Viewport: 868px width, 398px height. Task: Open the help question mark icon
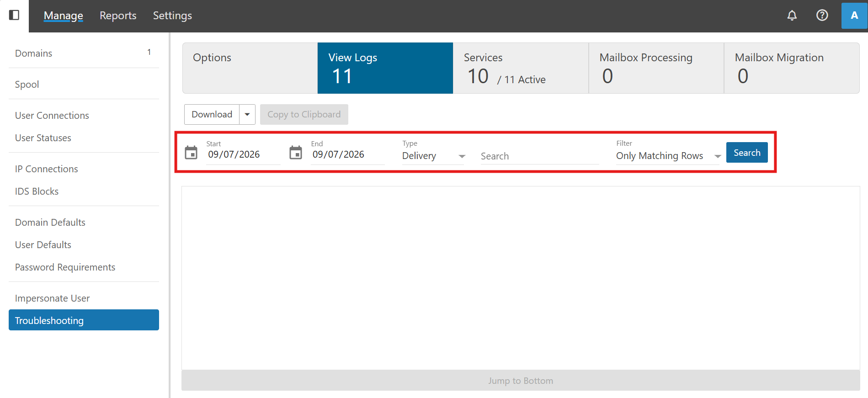point(822,16)
